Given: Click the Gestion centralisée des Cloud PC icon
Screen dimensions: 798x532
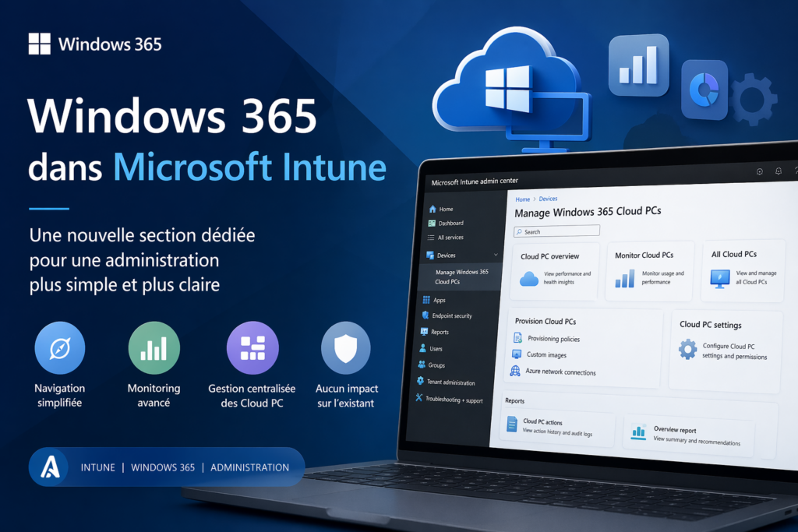Looking at the screenshot, I should coord(252,348).
